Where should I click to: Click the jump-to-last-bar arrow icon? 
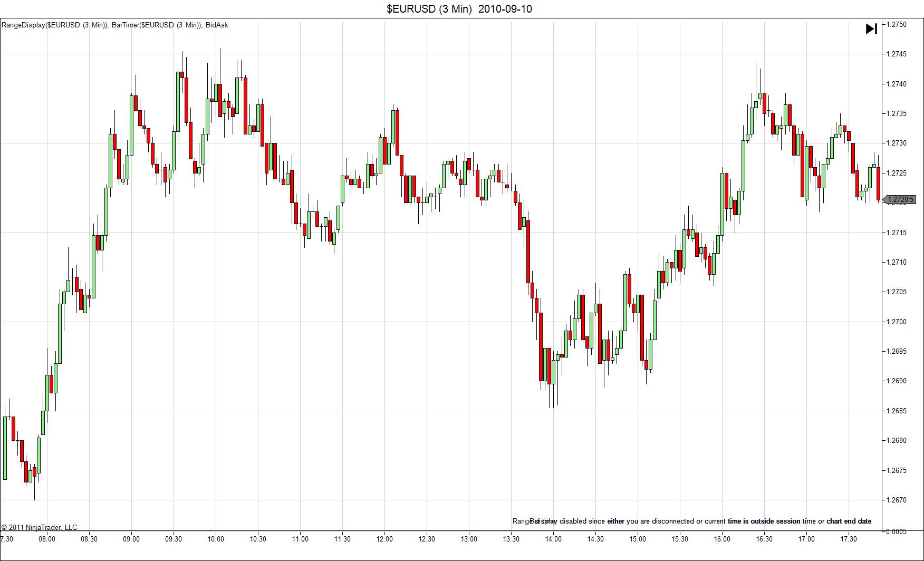[x=871, y=28]
